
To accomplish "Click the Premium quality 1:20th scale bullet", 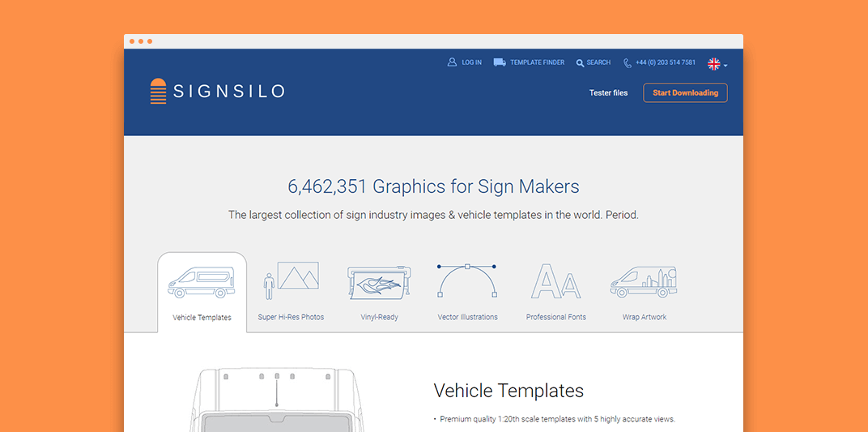I will [x=555, y=419].
